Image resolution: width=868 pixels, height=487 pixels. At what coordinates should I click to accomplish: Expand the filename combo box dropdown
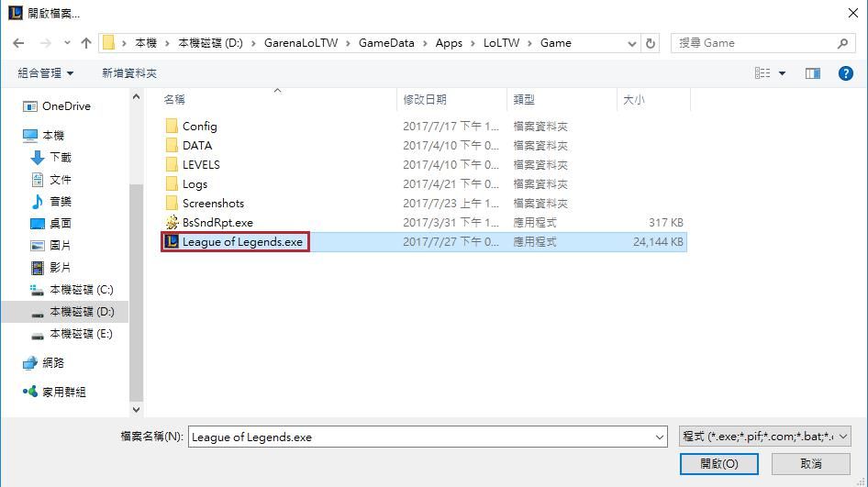(x=660, y=437)
